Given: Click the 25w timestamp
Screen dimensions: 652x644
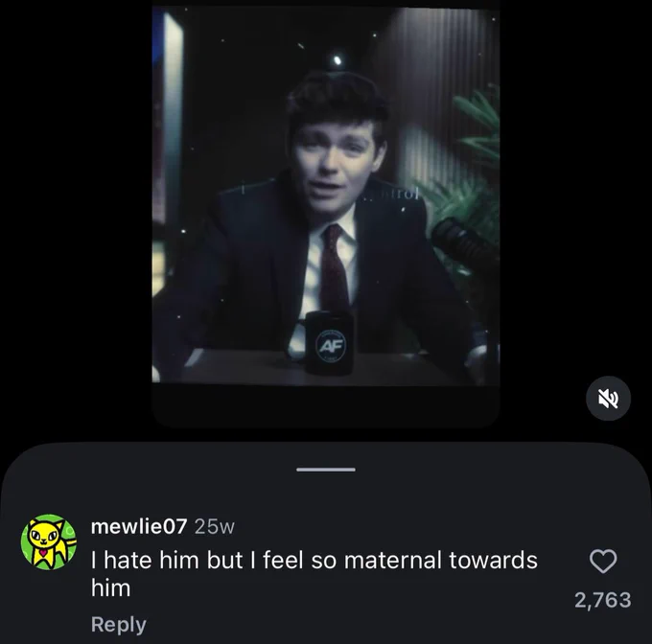Looking at the screenshot, I should (x=215, y=527).
